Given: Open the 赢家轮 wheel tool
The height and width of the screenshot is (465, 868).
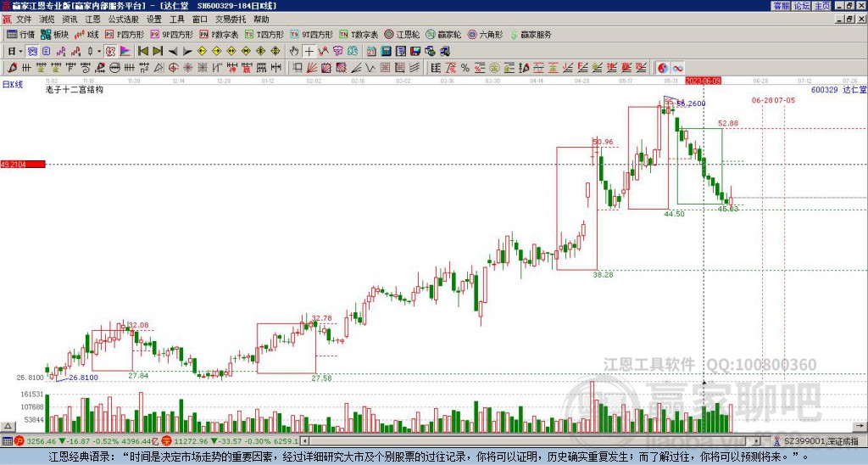Looking at the screenshot, I should [443, 34].
